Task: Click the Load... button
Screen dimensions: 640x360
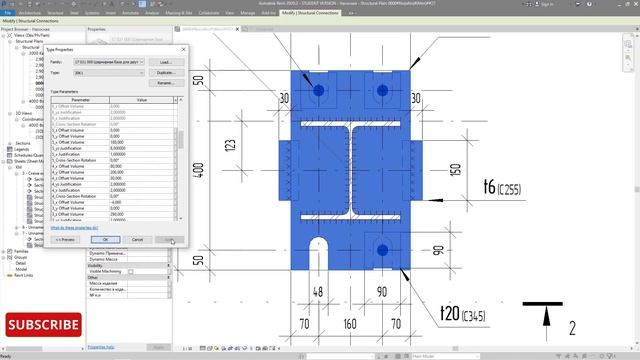Action: pyautogui.click(x=166, y=62)
